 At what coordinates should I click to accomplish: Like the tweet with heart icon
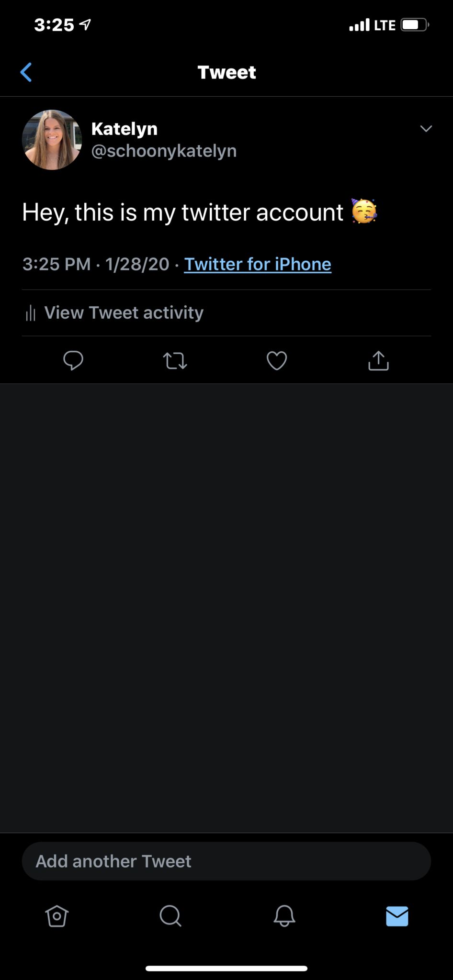(277, 361)
